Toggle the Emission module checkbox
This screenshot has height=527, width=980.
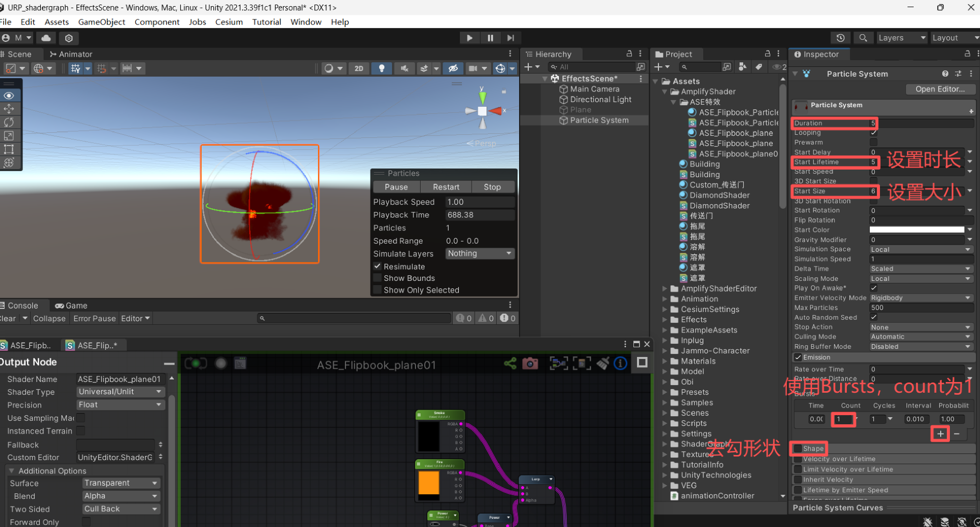[798, 357]
